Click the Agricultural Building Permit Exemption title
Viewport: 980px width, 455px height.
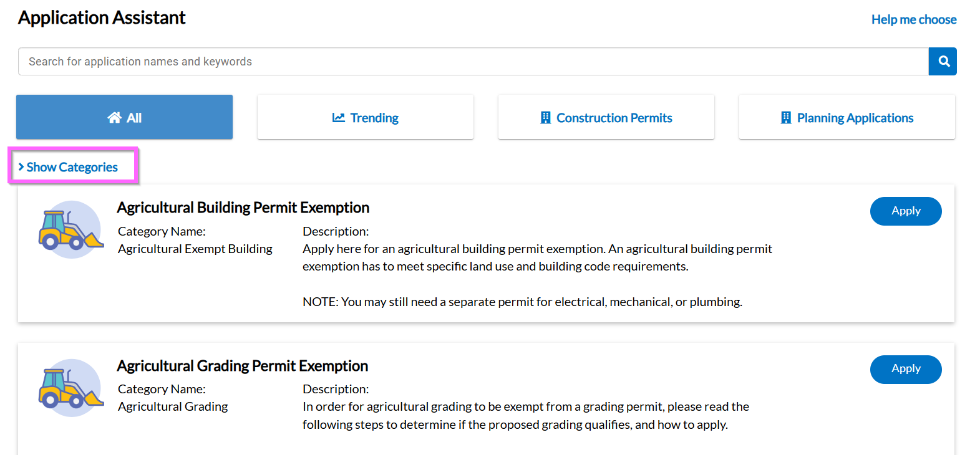click(243, 208)
